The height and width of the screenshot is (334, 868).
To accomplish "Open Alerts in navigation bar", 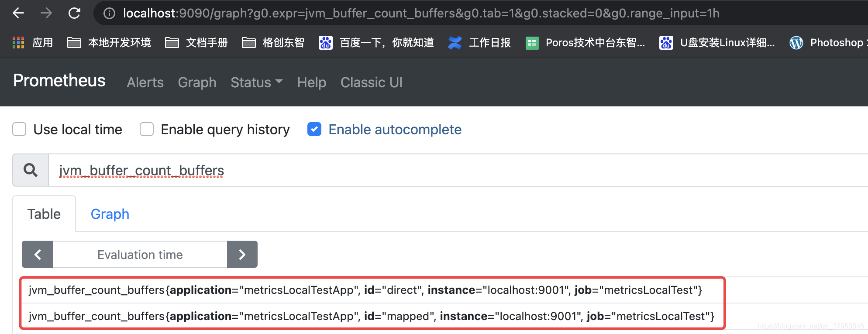I will click(x=145, y=82).
